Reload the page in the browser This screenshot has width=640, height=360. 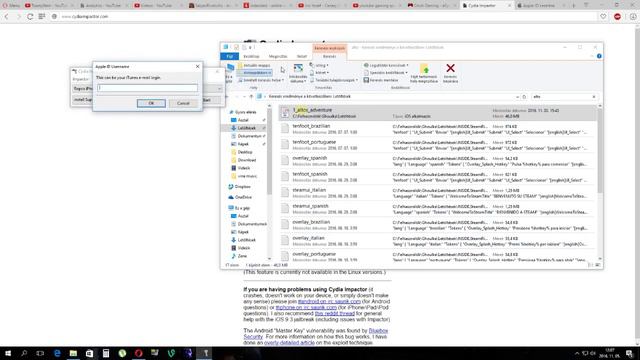click(30, 16)
